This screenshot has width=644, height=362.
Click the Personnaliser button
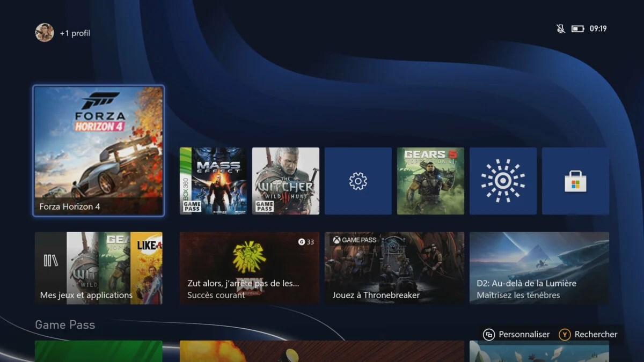(516, 334)
